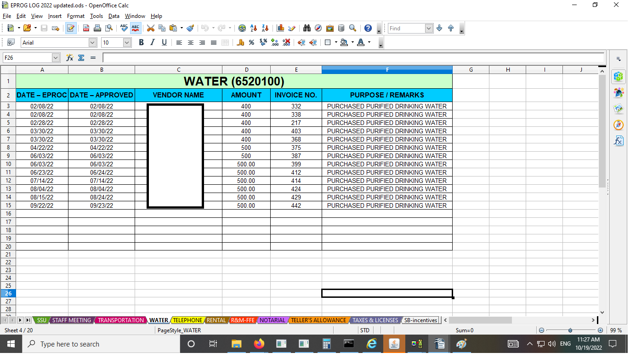Justify cell content
636x364 pixels.
214,42
